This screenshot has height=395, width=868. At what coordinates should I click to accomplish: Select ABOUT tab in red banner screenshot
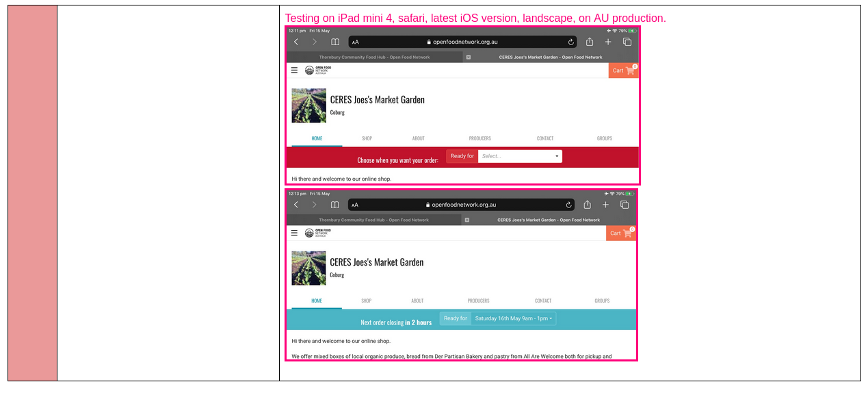coord(419,138)
